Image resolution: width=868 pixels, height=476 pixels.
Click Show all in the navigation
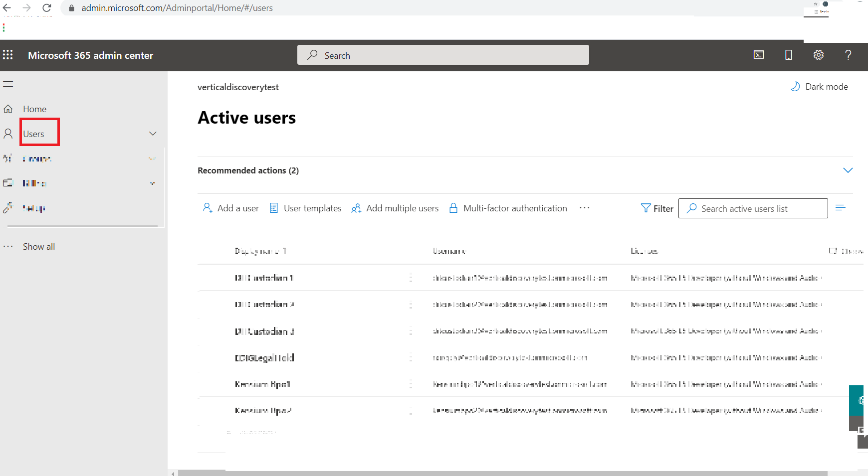39,247
